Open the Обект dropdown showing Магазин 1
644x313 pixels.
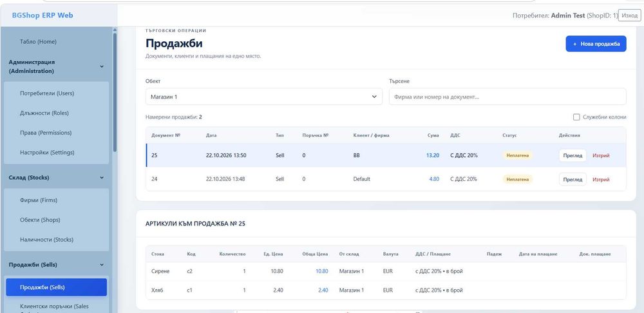click(x=263, y=97)
